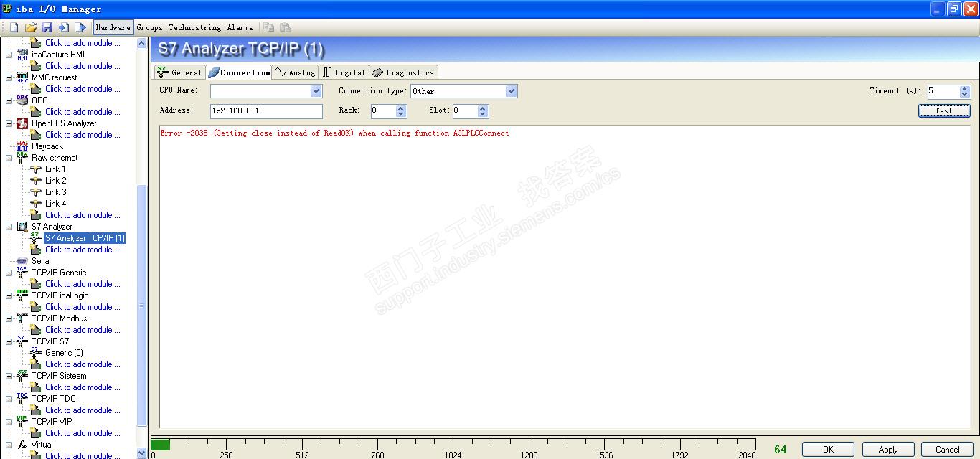Open the Technostring view
Screen dimensions: 980x459
point(195,27)
